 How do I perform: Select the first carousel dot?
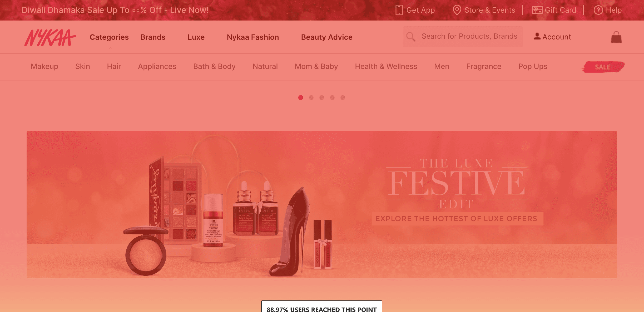301,98
